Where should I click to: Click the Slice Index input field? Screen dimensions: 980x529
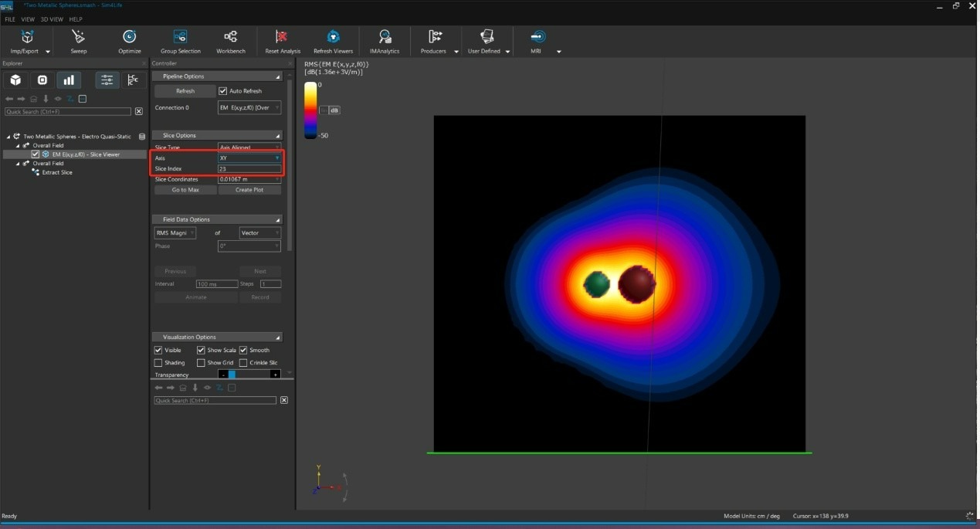249,169
